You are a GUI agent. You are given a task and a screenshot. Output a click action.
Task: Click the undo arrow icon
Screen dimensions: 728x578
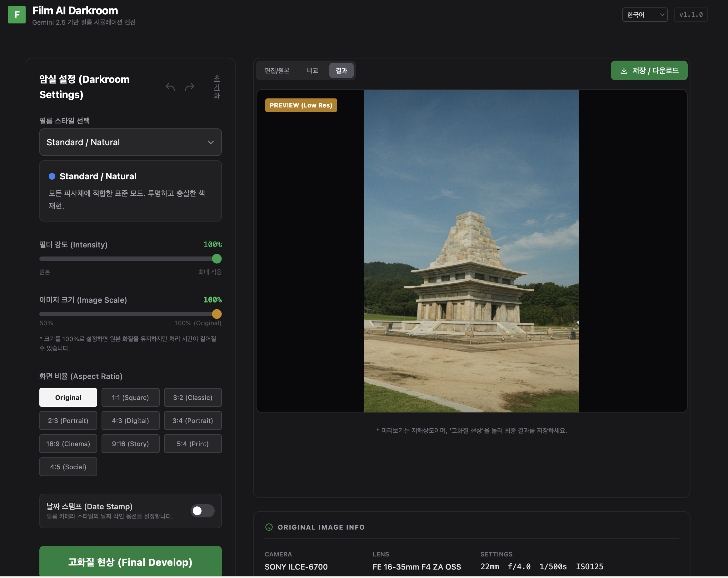pos(170,87)
